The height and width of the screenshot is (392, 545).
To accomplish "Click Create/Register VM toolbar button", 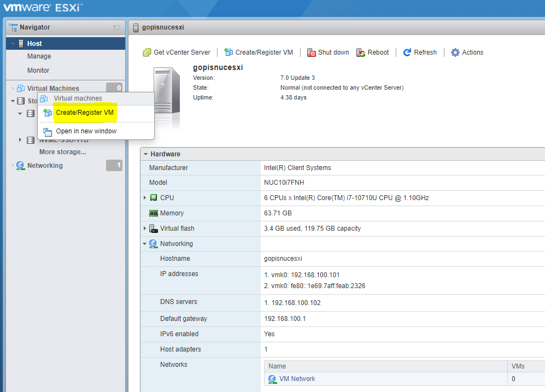I will point(259,52).
